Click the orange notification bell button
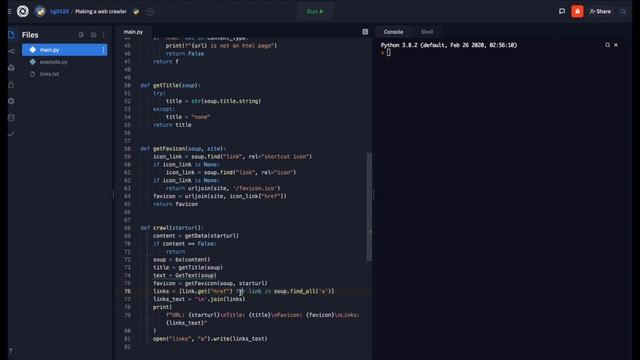This screenshot has width=640, height=360. [x=577, y=11]
